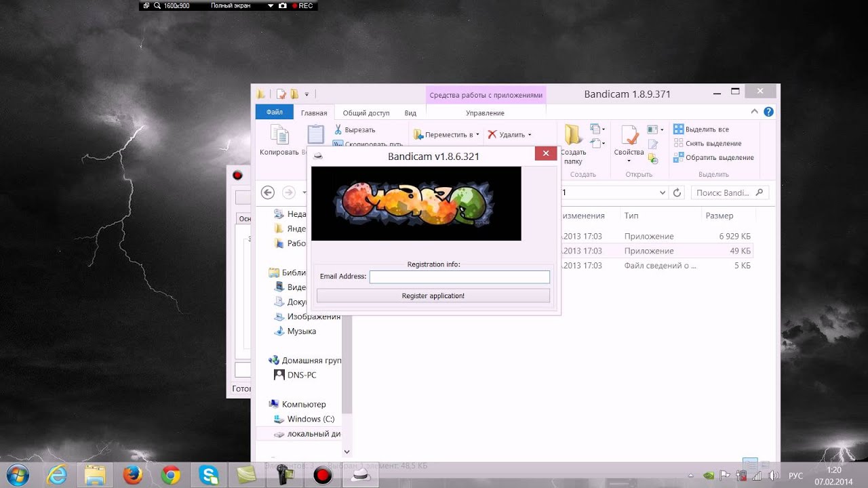
Task: Collapse the ribbon with the chevron
Action: 755,112
